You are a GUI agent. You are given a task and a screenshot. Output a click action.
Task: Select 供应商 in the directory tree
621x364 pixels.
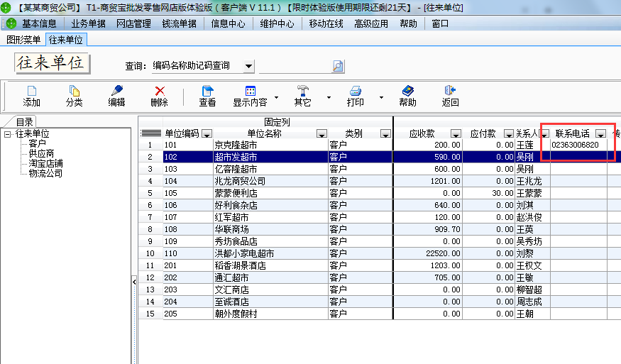41,153
